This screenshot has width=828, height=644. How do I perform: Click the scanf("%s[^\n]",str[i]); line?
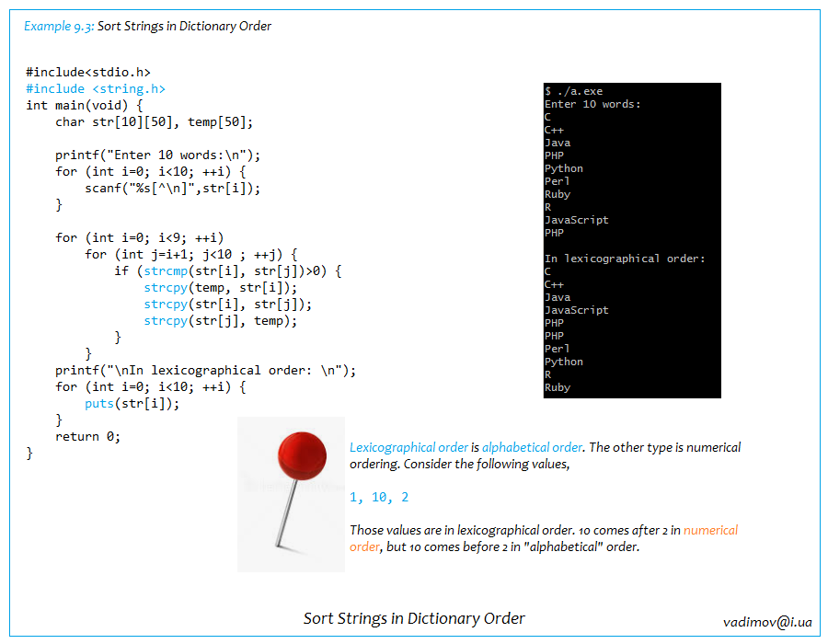point(173,188)
